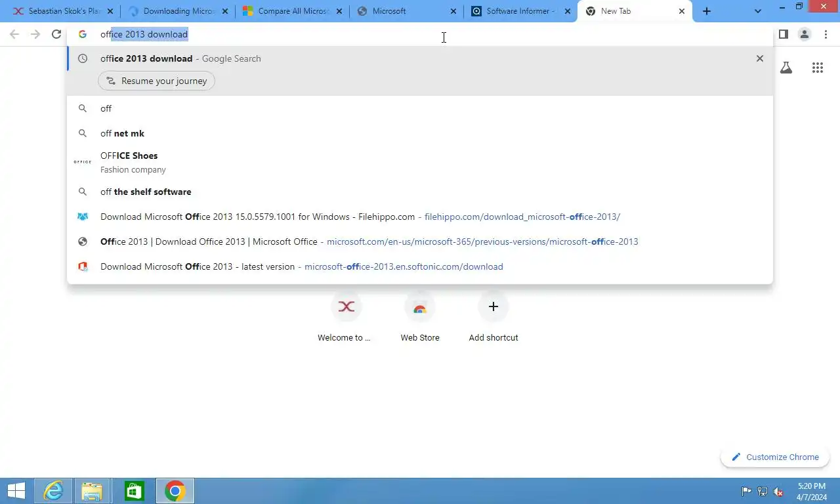Open Filehippo Office 2013 download suggestion
The width and height of the screenshot is (840, 504).
tap(420, 217)
